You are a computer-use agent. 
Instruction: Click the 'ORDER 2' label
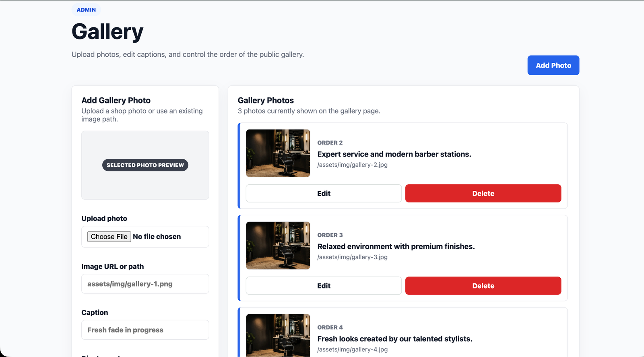330,142
